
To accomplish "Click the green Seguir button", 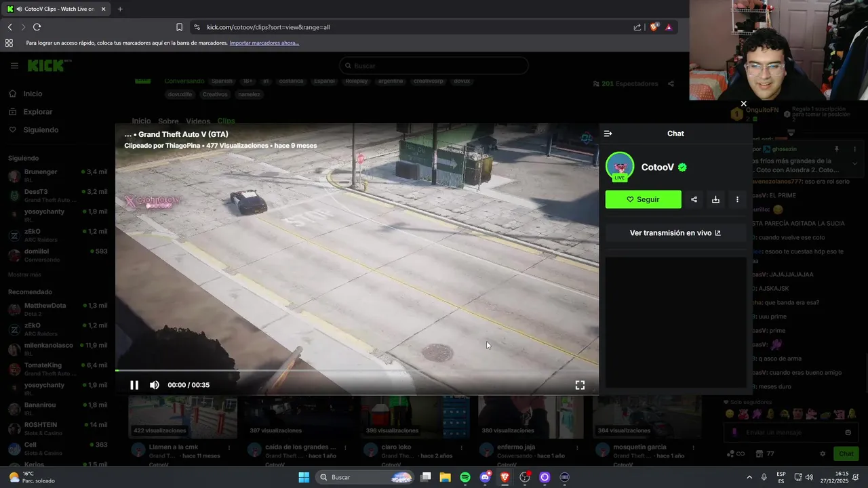I will pos(643,199).
